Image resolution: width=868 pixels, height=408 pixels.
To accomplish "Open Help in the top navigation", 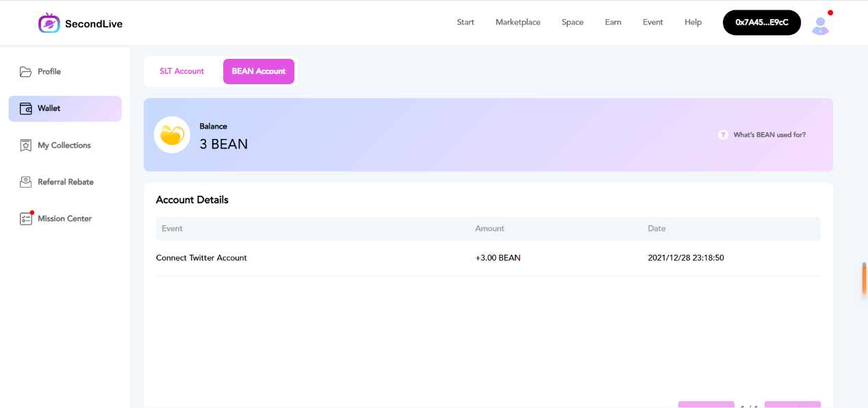I will (x=693, y=23).
